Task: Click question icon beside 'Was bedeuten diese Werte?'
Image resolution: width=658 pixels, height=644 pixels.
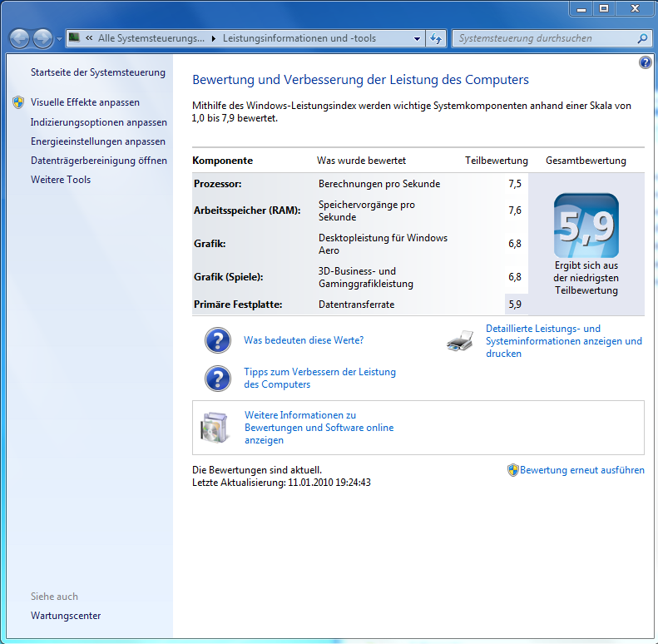Action: click(x=218, y=340)
